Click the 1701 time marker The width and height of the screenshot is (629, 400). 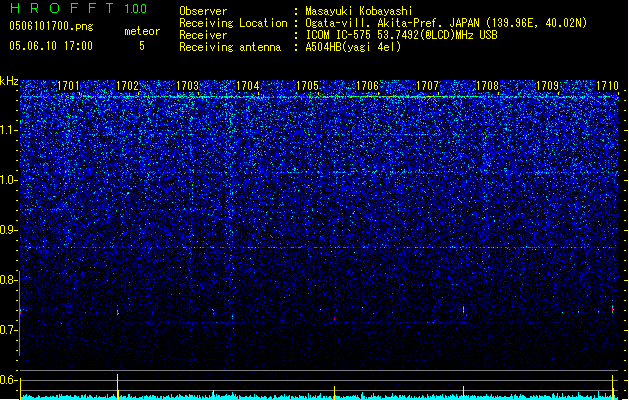(x=68, y=86)
